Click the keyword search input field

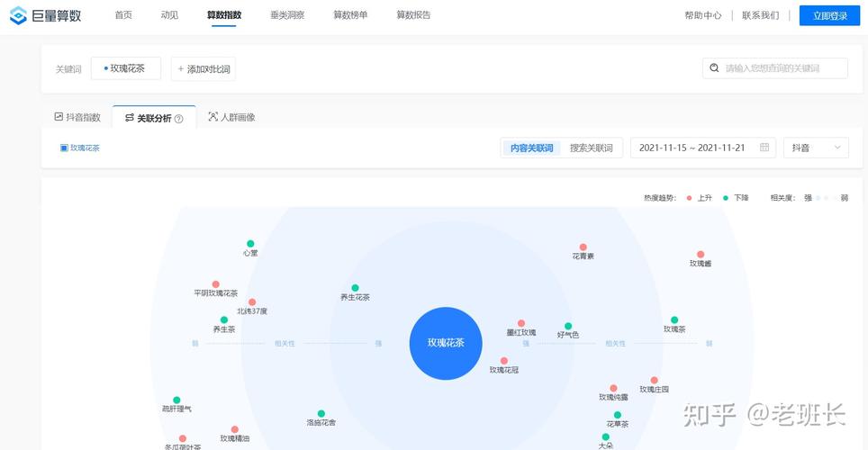[x=775, y=68]
